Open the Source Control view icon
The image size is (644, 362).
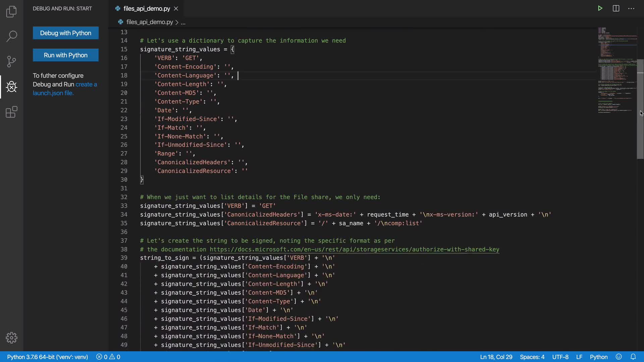tap(11, 61)
